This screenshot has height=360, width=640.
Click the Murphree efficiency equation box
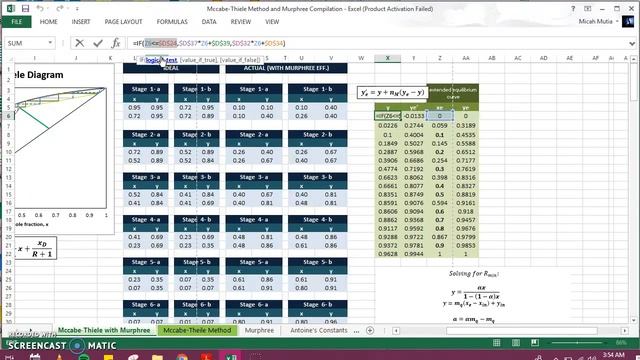pyautogui.click(x=392, y=93)
